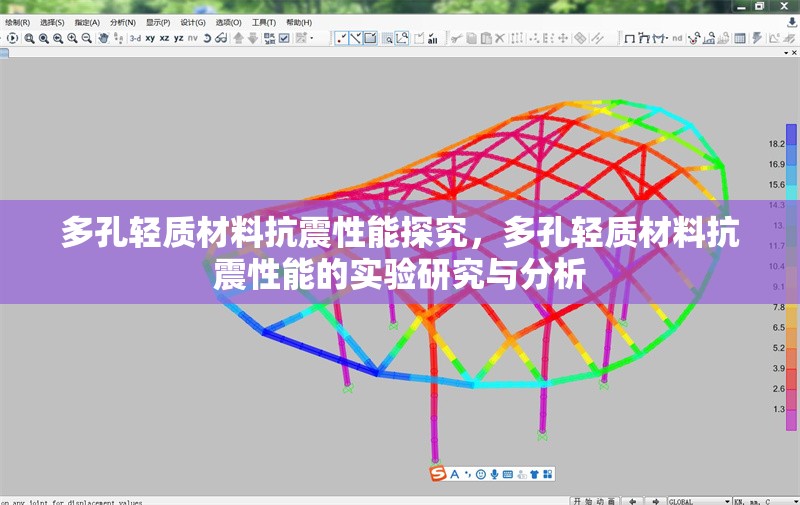Click the left arrow step button
Screen dimensions: 800x505
[633, 501]
